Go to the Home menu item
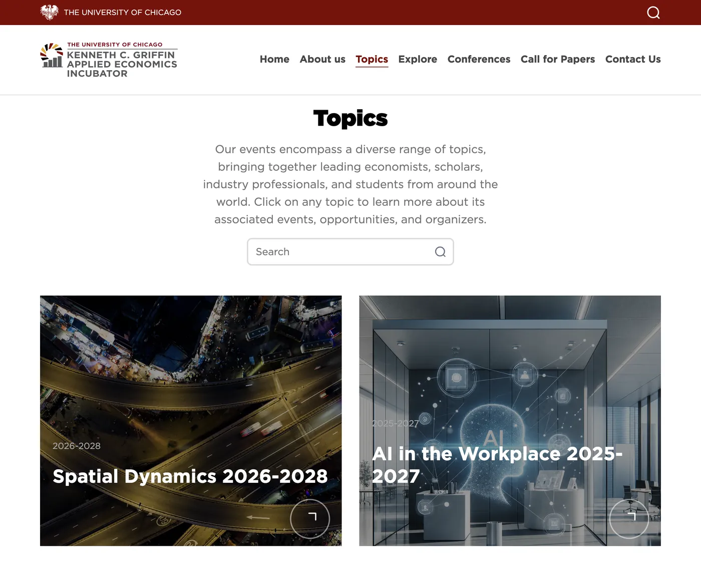The image size is (701, 588). [274, 59]
